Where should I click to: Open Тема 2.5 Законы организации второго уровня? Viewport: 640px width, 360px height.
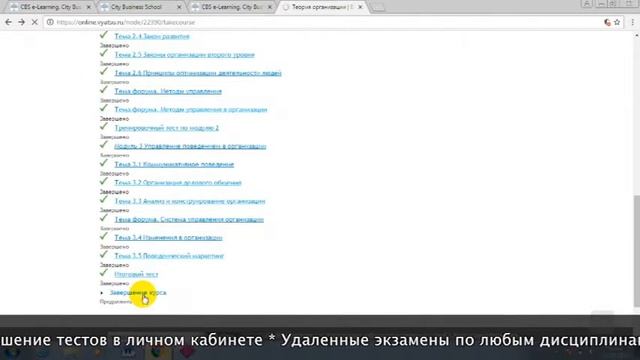click(x=184, y=55)
